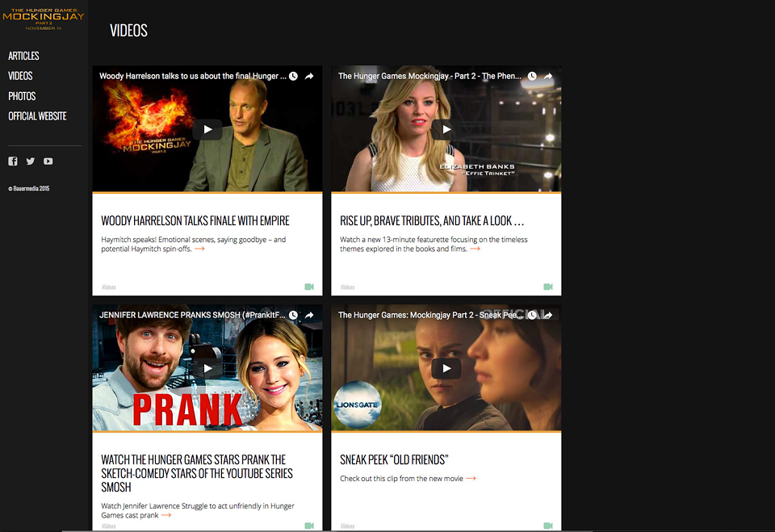Click orange arrow after 'Check out this clip'
The width and height of the screenshot is (775, 532).
471,478
